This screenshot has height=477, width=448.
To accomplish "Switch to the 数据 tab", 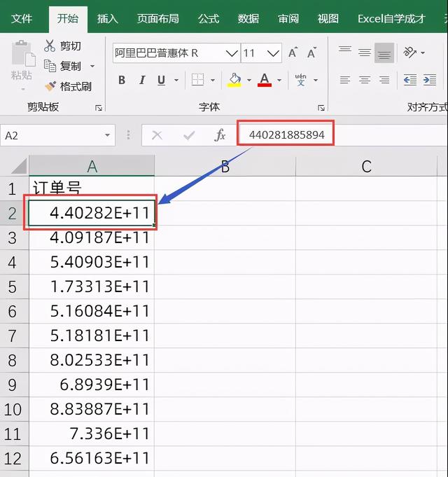I will 248,18.
